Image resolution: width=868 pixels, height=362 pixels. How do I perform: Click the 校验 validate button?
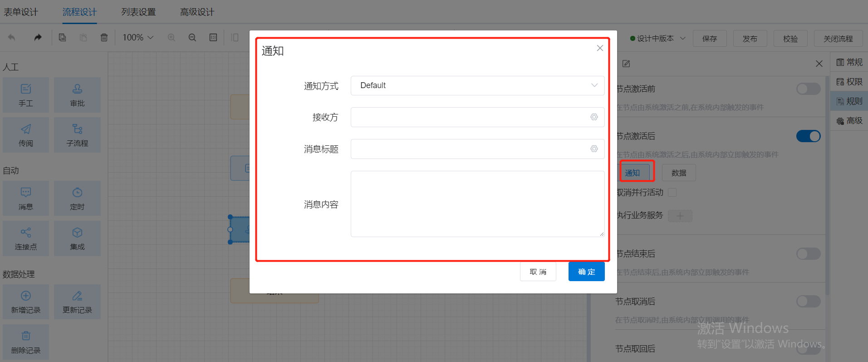coord(790,39)
